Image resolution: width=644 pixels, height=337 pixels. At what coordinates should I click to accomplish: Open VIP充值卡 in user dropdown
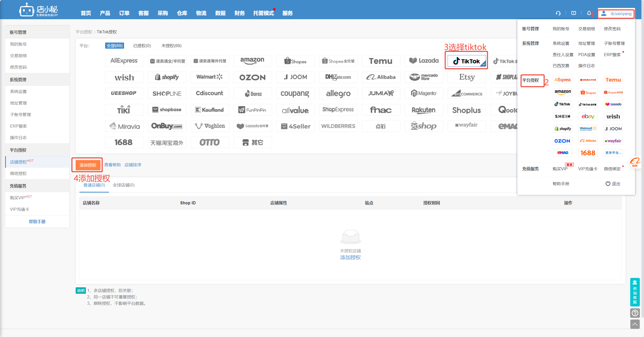(x=588, y=169)
